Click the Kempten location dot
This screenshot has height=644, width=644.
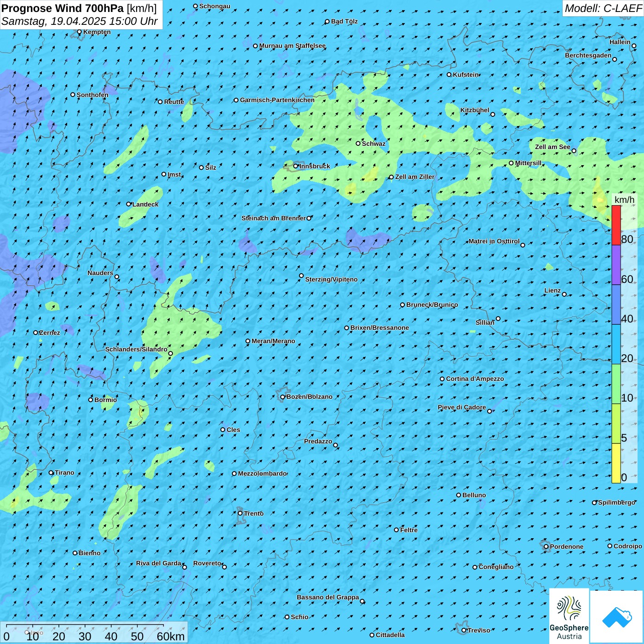click(x=79, y=32)
